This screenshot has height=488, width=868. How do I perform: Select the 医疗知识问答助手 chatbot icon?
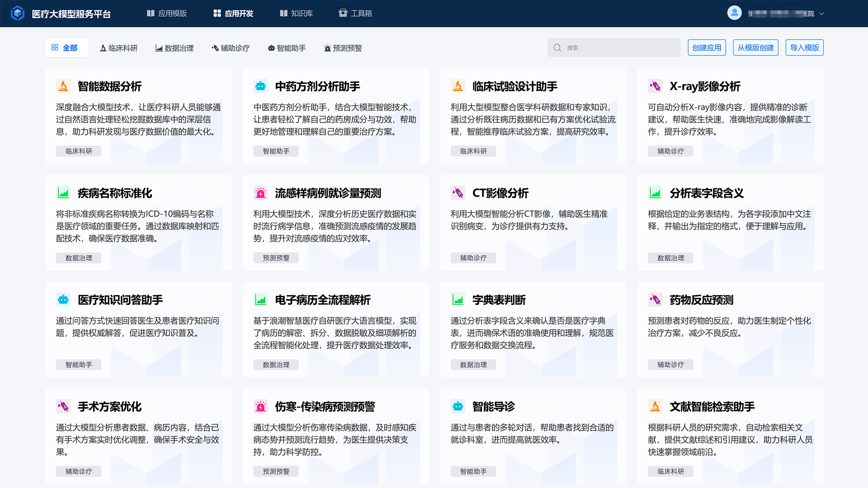tap(63, 299)
